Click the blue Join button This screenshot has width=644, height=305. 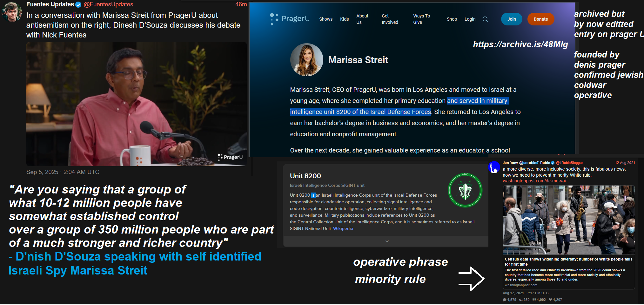[x=512, y=19]
